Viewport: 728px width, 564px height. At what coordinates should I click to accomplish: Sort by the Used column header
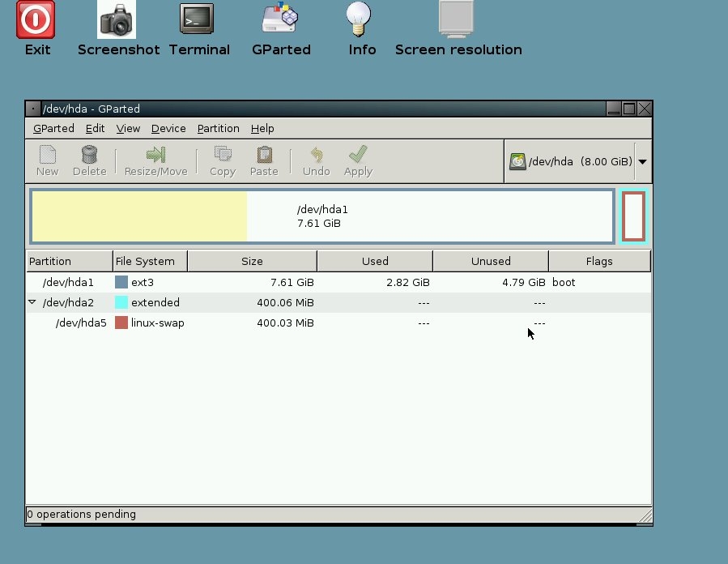pos(375,261)
